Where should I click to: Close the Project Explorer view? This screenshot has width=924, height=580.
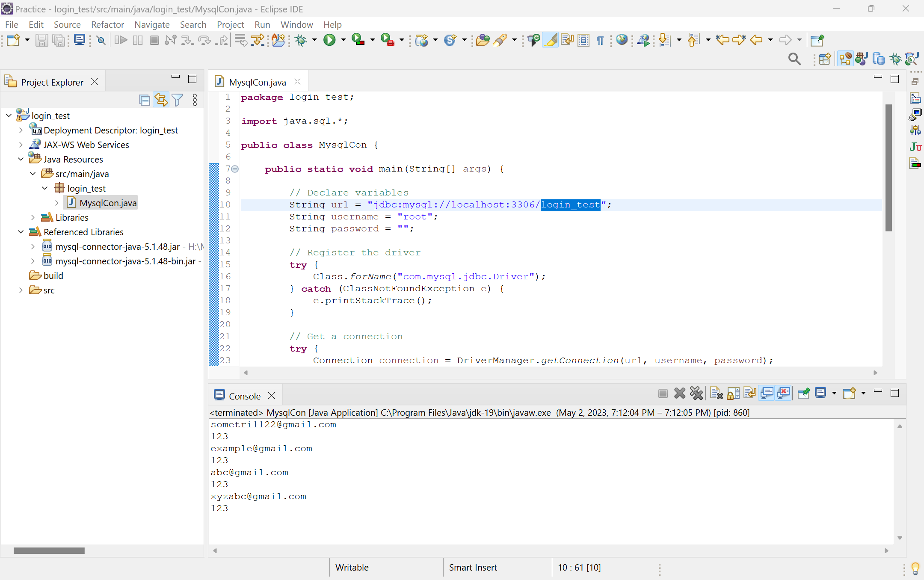point(95,82)
